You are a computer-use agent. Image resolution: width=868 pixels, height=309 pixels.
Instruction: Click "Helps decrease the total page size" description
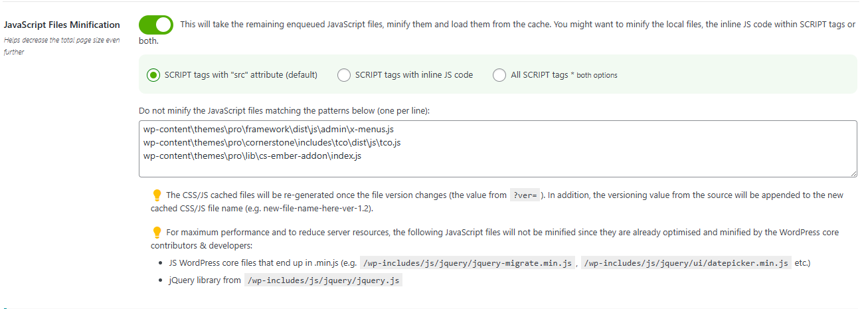coord(62,41)
